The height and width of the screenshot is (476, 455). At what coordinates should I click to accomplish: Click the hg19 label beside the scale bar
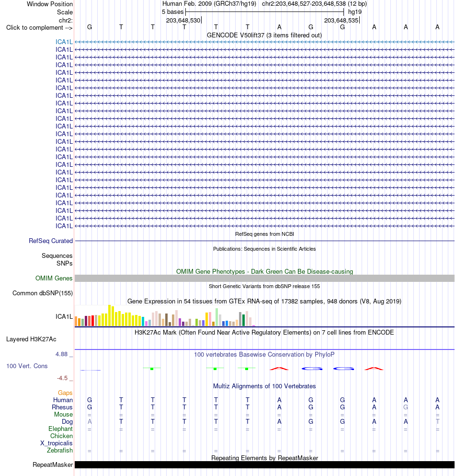pos(355,12)
